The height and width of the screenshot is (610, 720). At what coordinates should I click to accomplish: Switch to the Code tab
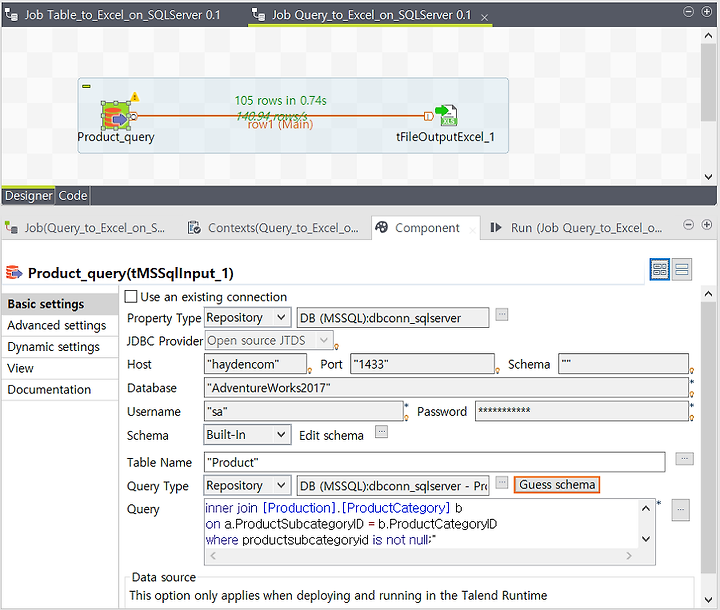pos(73,196)
